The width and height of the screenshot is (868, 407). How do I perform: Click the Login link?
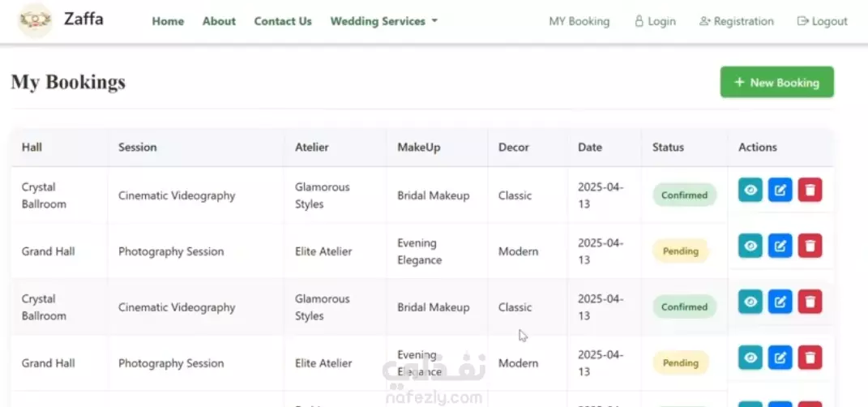(x=655, y=21)
